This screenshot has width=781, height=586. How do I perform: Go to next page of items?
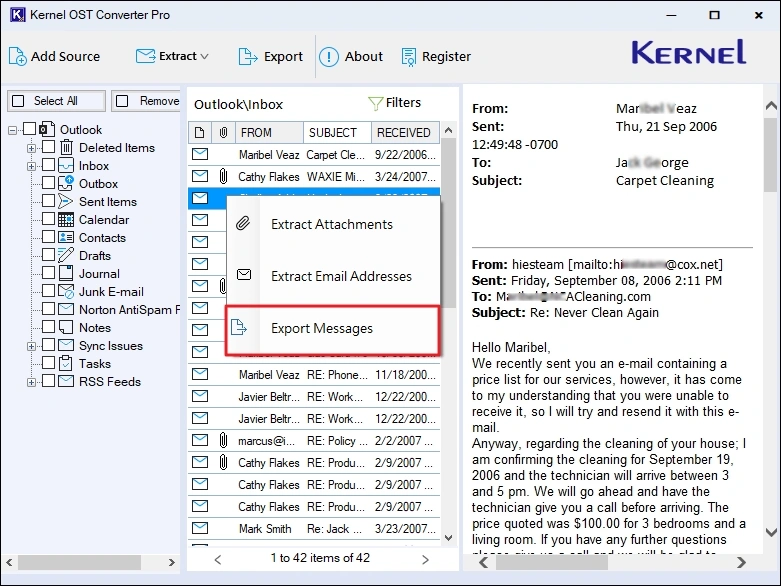[425, 559]
